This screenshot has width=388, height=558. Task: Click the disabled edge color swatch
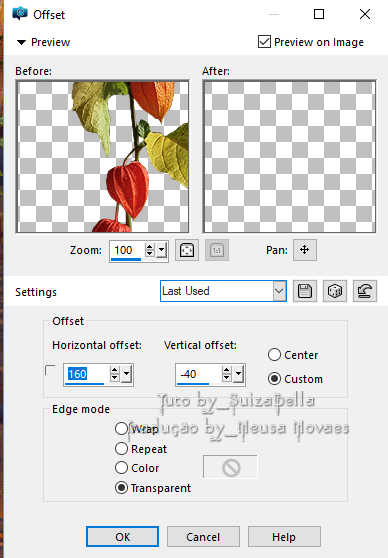[230, 467]
